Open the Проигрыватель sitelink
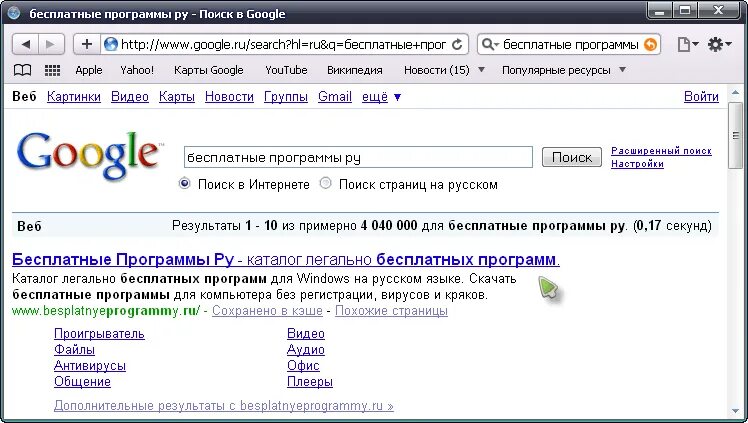 (99, 333)
